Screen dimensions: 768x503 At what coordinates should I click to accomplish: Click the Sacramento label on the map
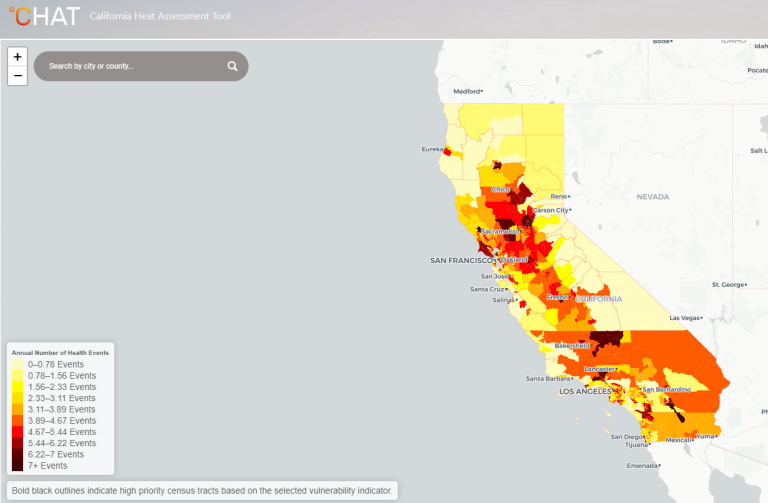[x=500, y=231]
